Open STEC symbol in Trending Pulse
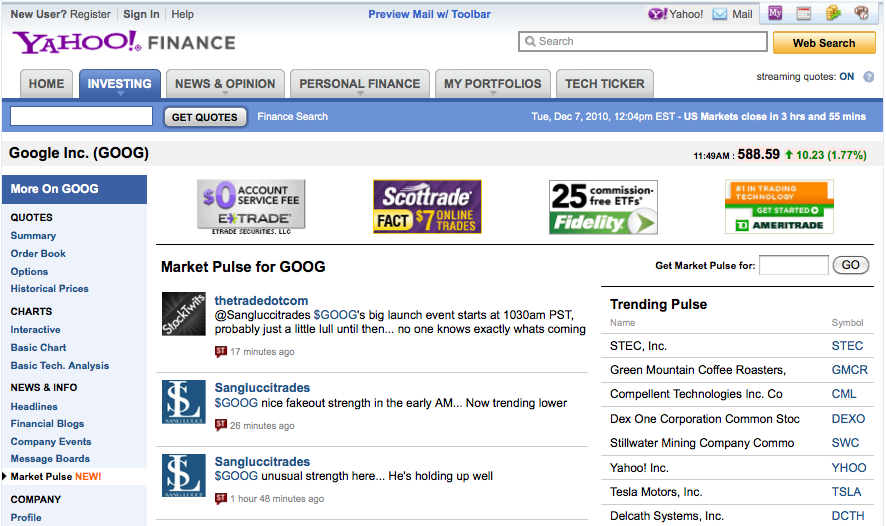This screenshot has width=886, height=526. (847, 346)
